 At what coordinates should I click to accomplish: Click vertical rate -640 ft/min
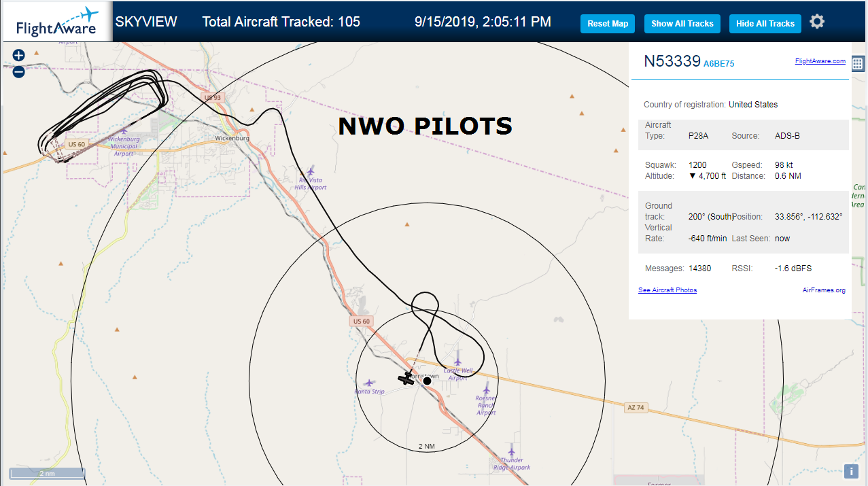tap(708, 239)
